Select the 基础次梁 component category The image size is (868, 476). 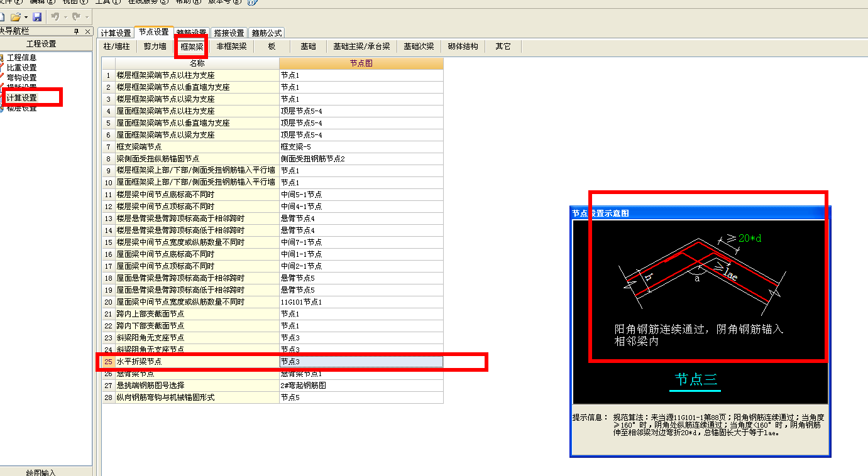pos(419,46)
